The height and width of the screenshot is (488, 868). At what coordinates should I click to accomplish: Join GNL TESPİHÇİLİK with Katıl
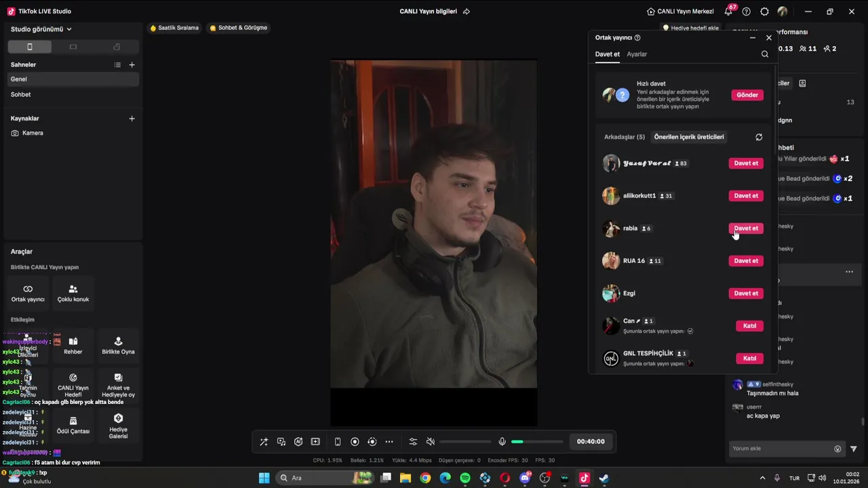pos(749,359)
